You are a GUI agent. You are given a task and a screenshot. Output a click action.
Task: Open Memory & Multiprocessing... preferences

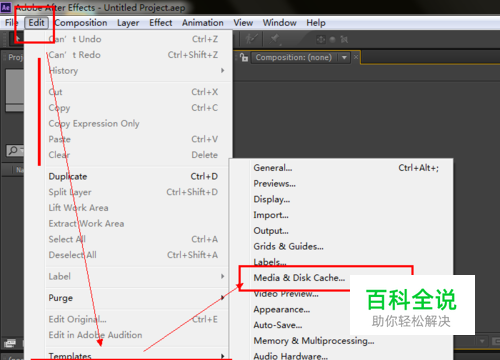pos(341,340)
